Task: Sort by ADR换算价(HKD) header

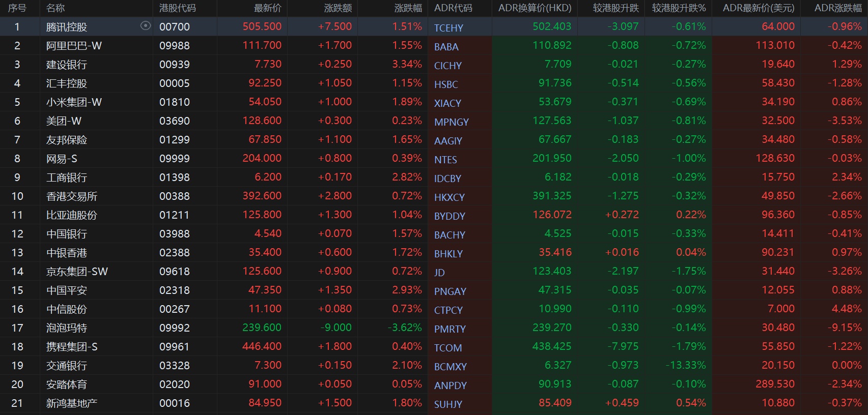Action: (x=535, y=8)
